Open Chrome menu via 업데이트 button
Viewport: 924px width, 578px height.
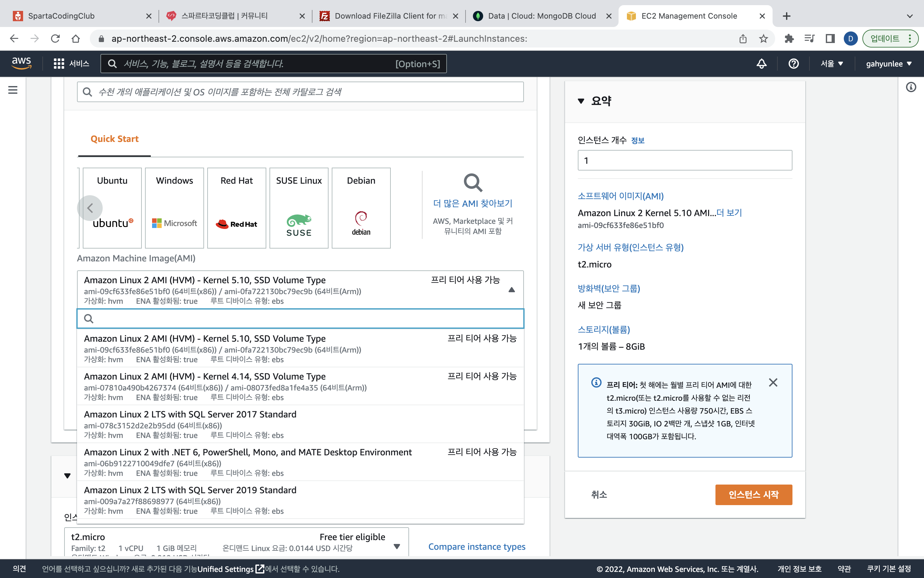click(890, 39)
